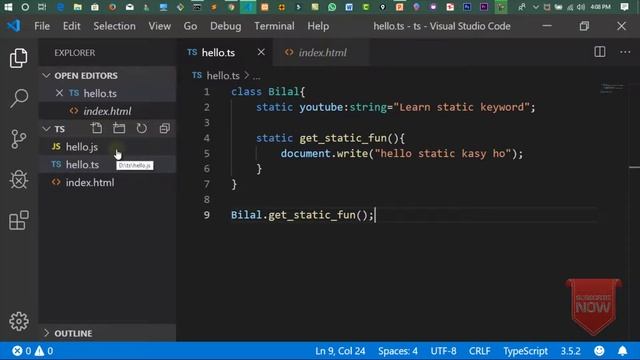Show hidden system tray icons
Viewport: 640px width, 360px height.
(536, 7)
